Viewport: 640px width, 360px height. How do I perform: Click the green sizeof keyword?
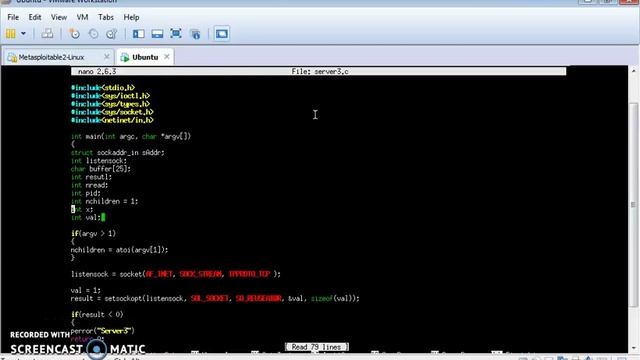point(322,298)
